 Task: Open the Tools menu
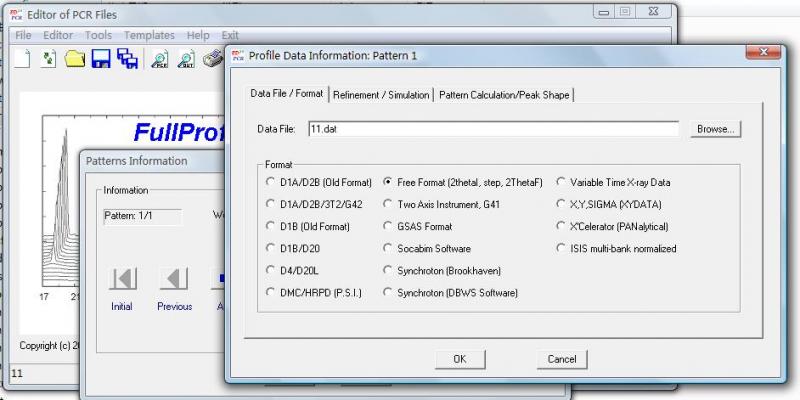pos(98,35)
